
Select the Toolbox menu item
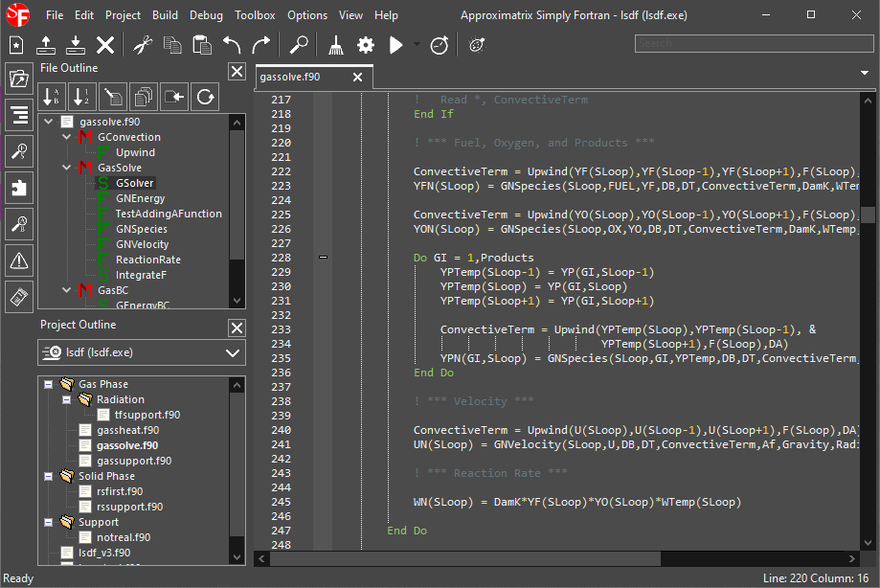tap(254, 14)
